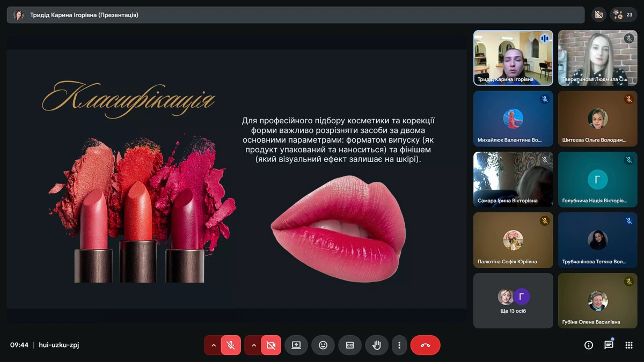Click the "Ще 13 осіб" tile
The height and width of the screenshot is (362, 644).
(513, 300)
